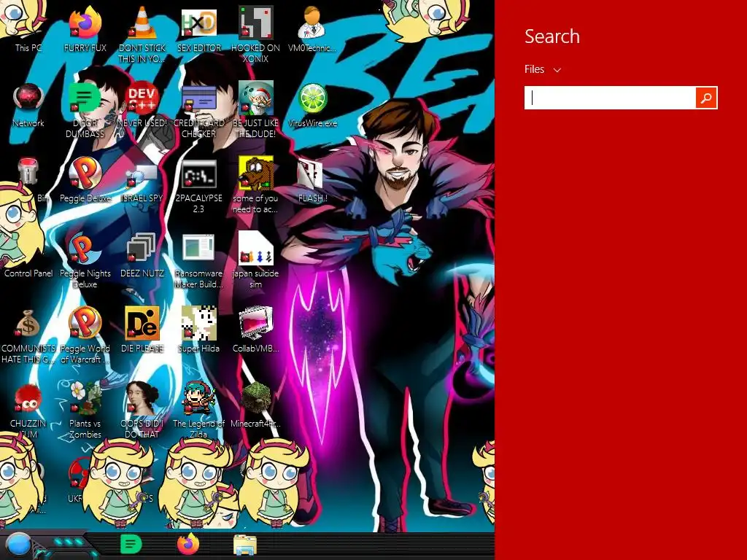747x560 pixels.
Task: Select the Super Hilda icon
Action: 198,330
